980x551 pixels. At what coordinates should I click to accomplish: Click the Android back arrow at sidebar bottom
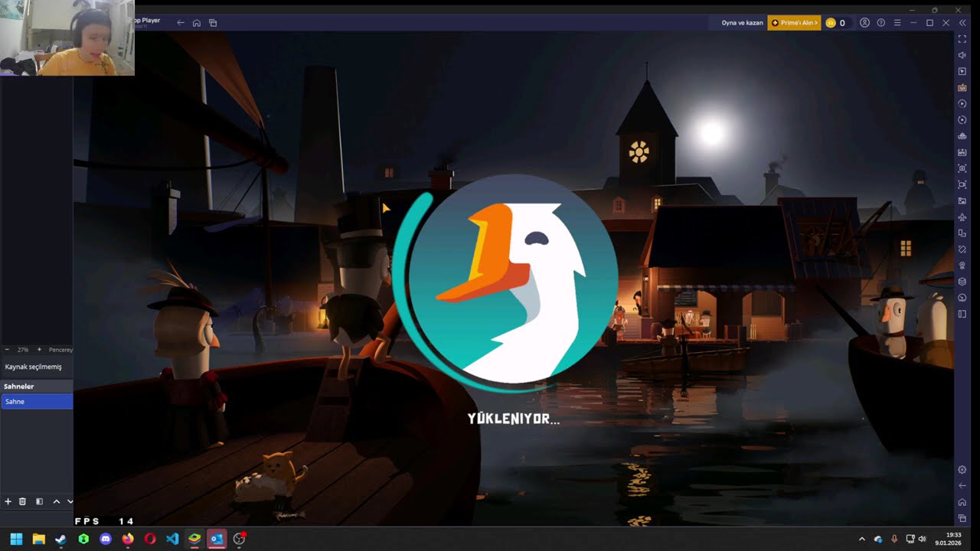pyautogui.click(x=962, y=486)
